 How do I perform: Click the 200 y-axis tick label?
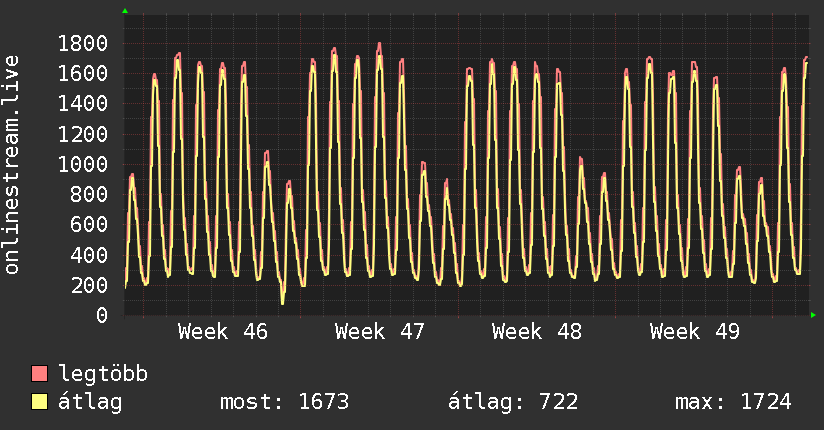tap(89, 285)
